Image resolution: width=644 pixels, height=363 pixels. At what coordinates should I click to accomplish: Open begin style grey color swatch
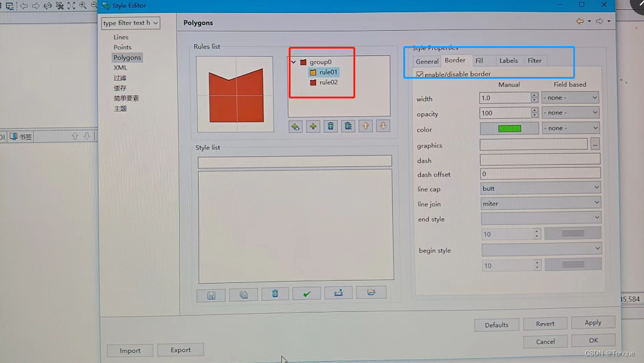coord(573,265)
